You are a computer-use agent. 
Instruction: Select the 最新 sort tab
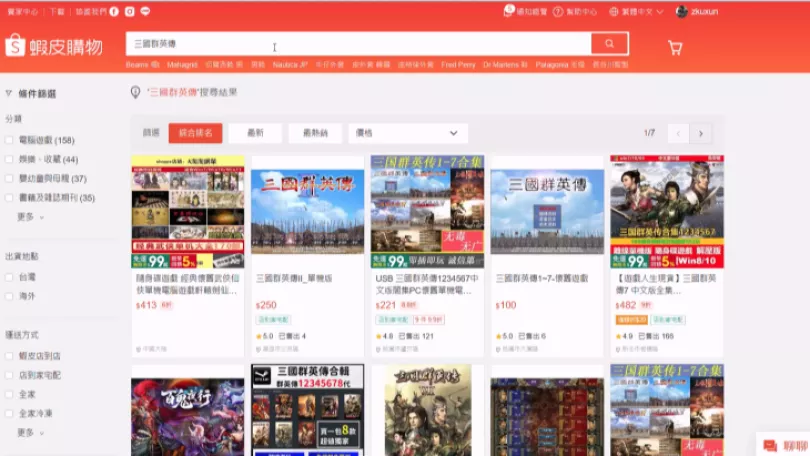click(x=255, y=133)
